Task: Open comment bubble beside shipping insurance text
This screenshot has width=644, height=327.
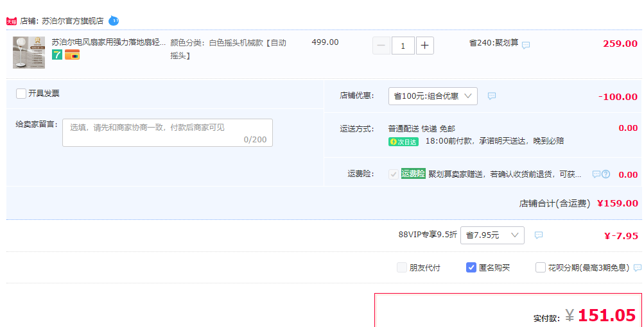Action: click(x=596, y=174)
